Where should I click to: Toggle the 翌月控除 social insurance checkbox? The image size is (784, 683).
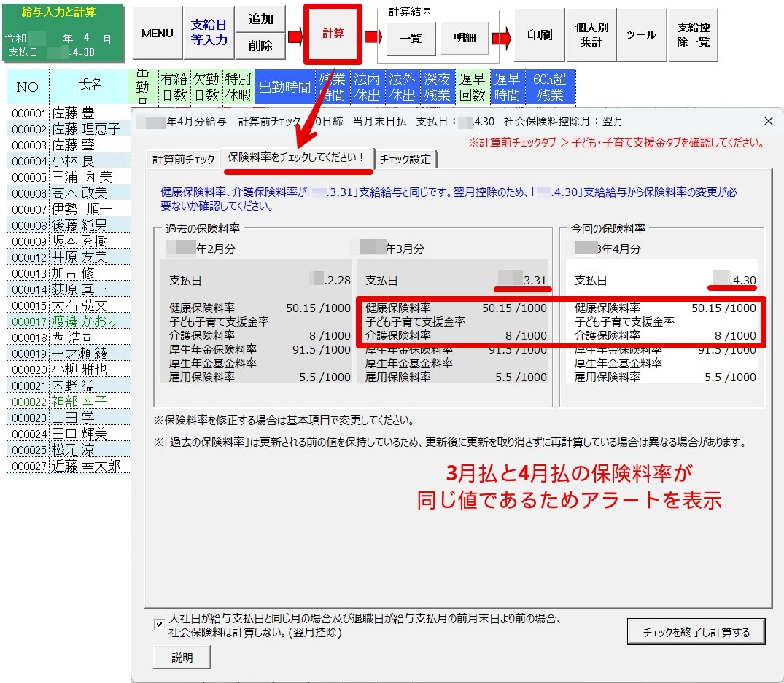[x=159, y=625]
